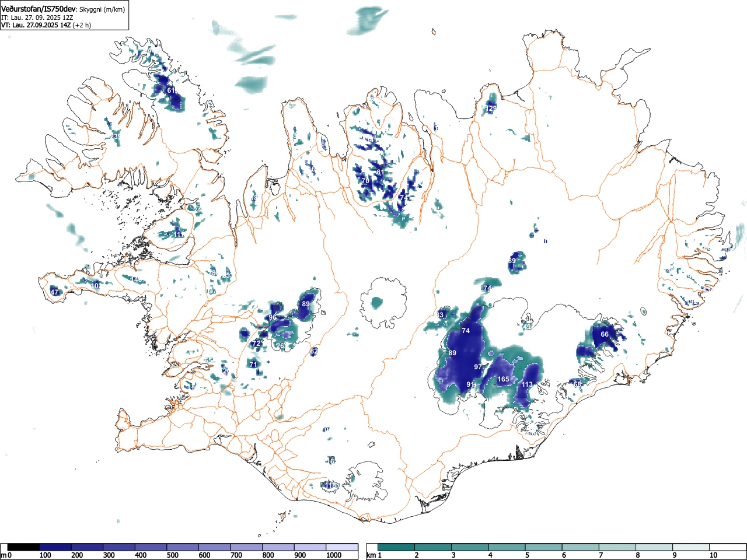
Task: Click the '91' visibility value on the map
Action: (470, 384)
